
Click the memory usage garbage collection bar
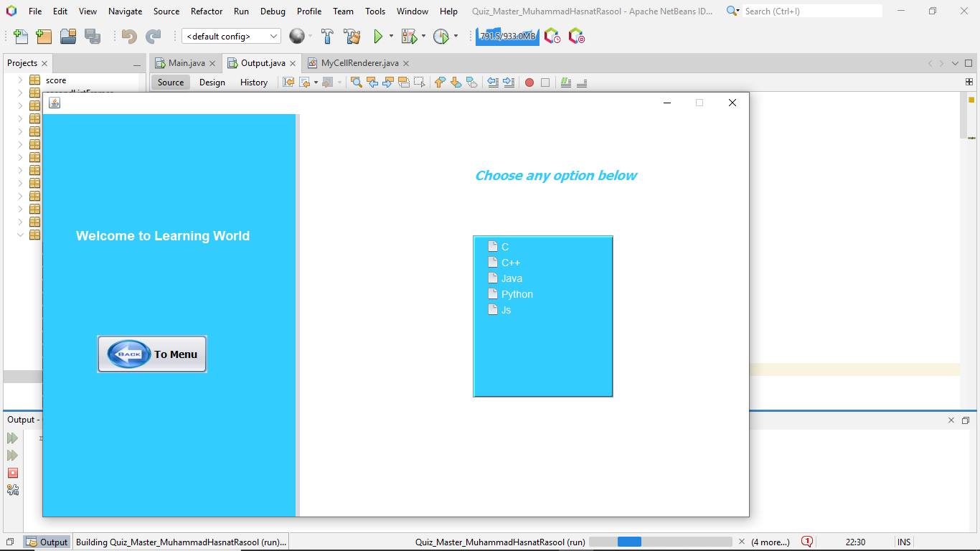click(x=507, y=36)
